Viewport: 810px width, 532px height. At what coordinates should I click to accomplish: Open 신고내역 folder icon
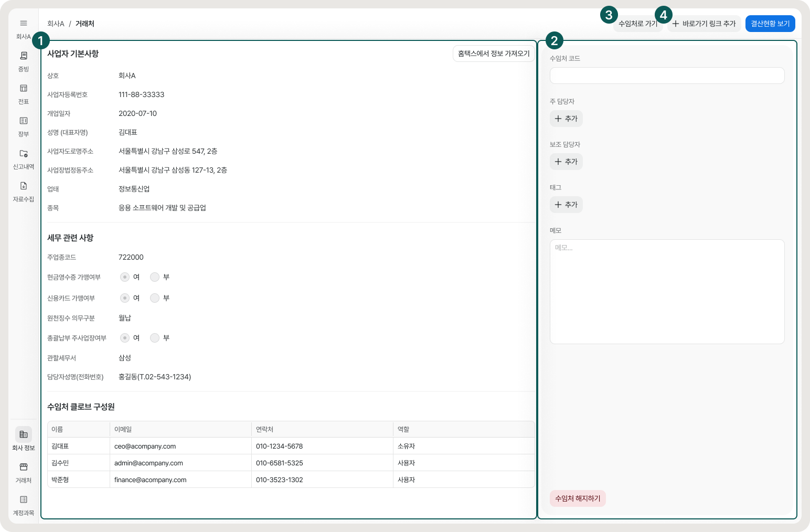click(x=24, y=154)
